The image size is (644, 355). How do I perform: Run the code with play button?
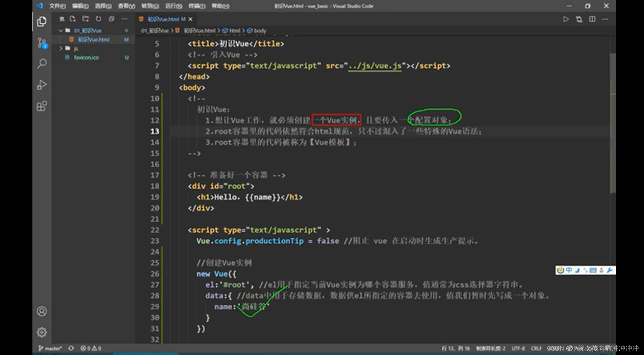566,19
